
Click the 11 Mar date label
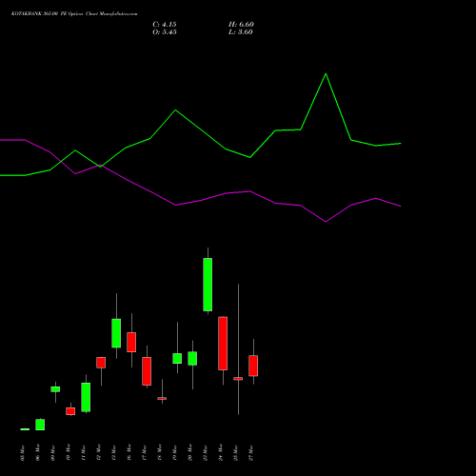tap(83, 453)
